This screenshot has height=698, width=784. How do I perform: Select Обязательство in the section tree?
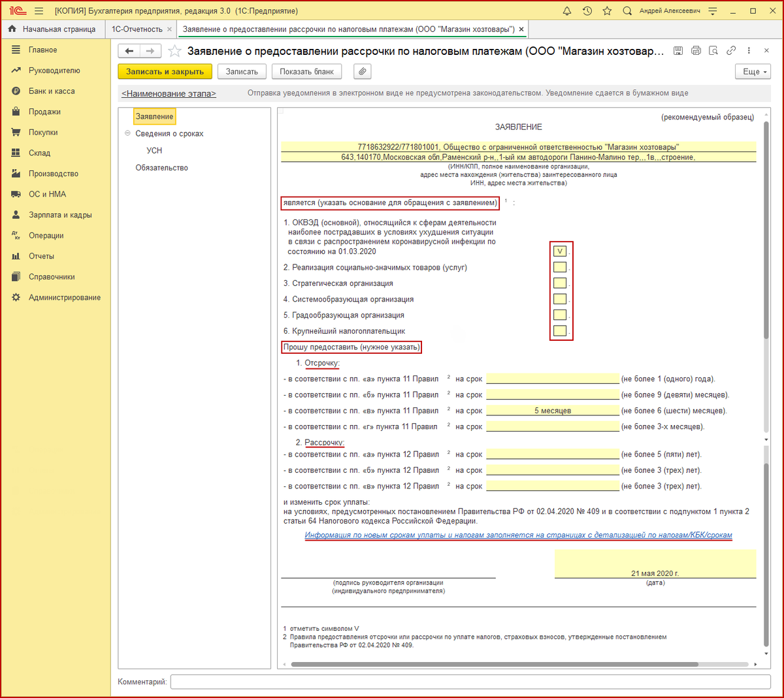[161, 168]
